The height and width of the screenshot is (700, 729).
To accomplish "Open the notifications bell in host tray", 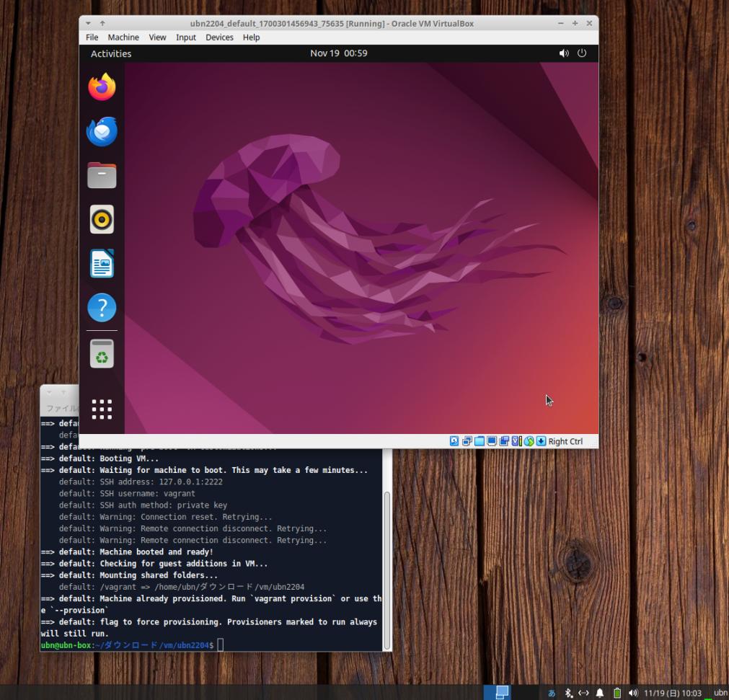I will 600,693.
